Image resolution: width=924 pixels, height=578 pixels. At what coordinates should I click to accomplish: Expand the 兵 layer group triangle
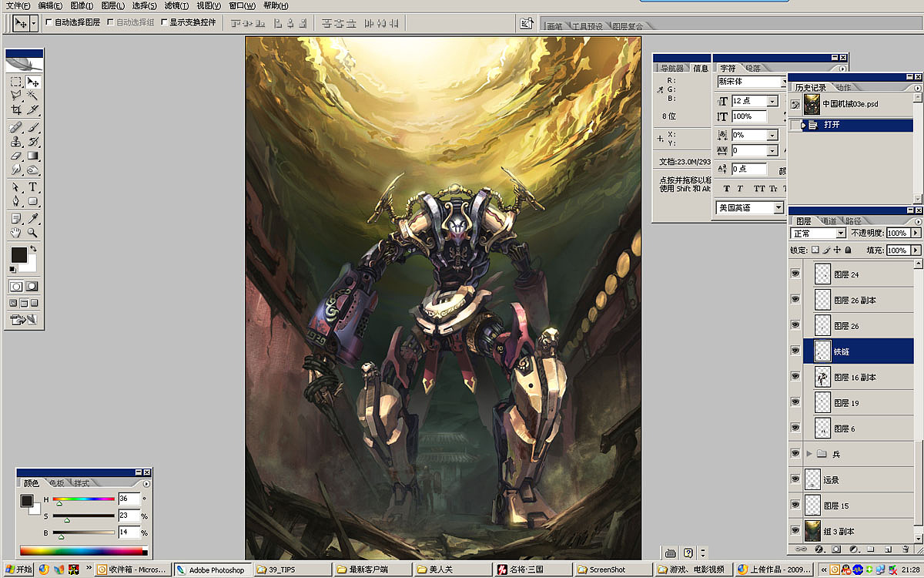tap(809, 454)
